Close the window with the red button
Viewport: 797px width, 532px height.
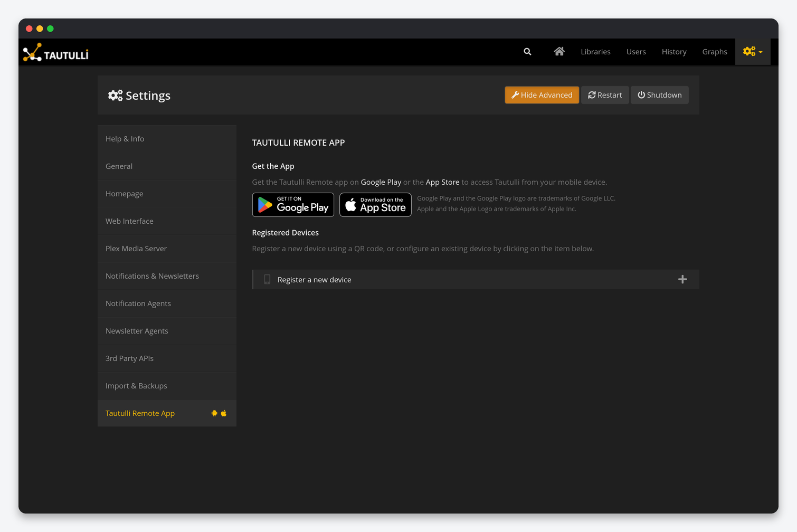point(29,28)
